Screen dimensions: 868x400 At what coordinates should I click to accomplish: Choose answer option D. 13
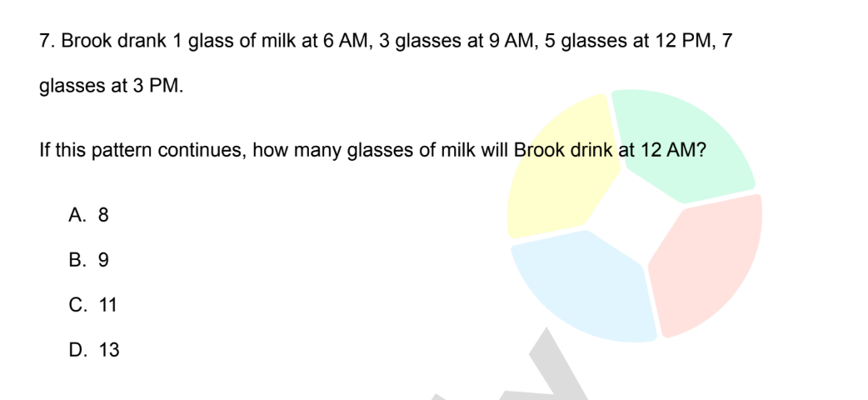tap(94, 350)
